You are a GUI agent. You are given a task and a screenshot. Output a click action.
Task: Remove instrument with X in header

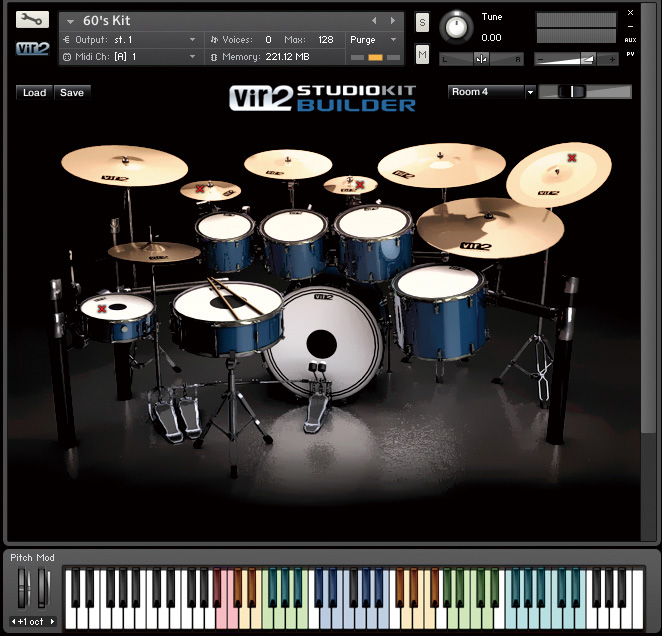(x=630, y=13)
